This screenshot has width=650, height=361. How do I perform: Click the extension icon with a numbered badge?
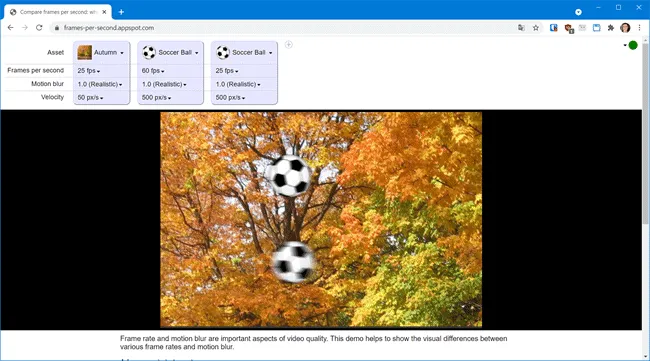pyautogui.click(x=568, y=28)
